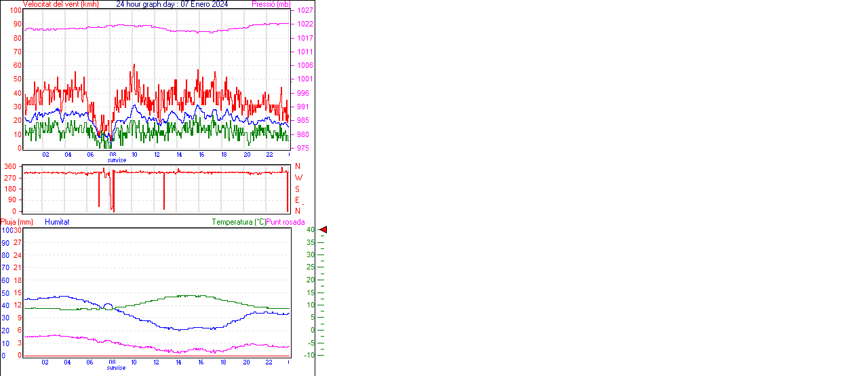The image size is (868, 376).
Task: Click the red arrow marker beside temperature scale
Action: pos(323,230)
